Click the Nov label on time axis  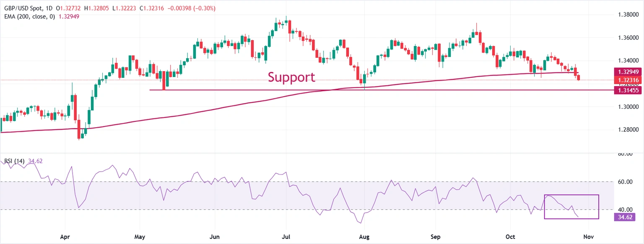coord(589,236)
